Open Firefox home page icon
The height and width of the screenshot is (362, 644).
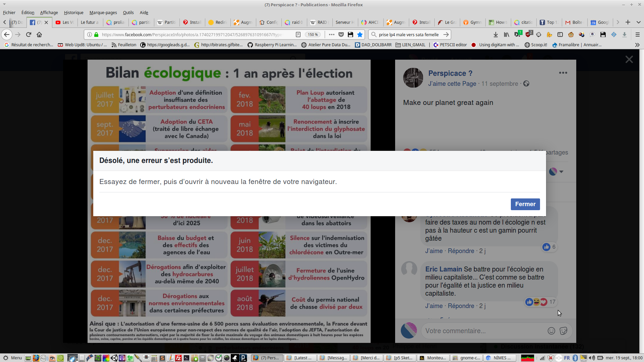point(39,35)
